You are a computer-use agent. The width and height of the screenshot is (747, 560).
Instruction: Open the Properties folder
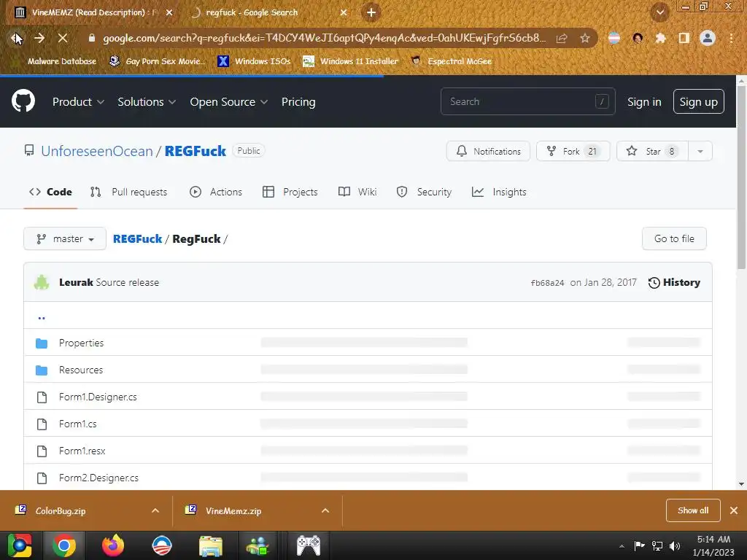[81, 343]
